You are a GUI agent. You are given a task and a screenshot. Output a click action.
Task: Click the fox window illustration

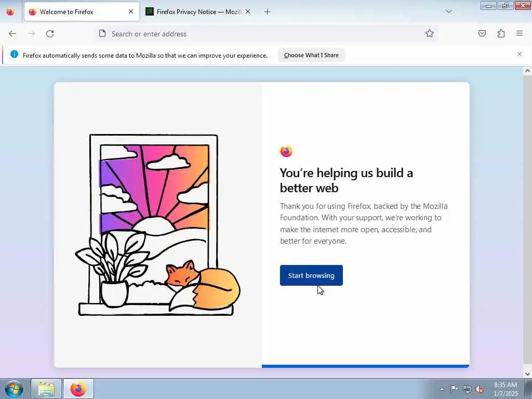pos(157,225)
